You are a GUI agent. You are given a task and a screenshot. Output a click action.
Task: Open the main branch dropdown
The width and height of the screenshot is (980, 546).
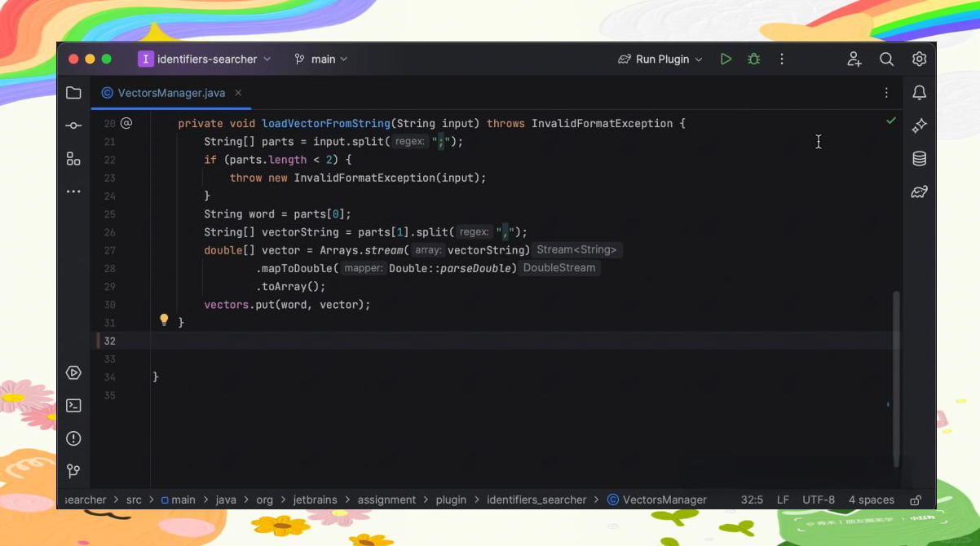[321, 59]
